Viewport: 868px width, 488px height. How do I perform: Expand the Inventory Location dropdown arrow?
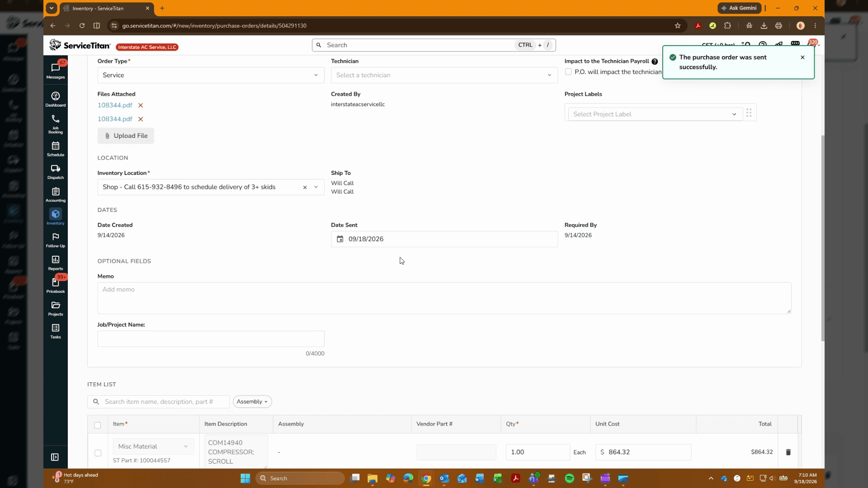click(x=316, y=187)
